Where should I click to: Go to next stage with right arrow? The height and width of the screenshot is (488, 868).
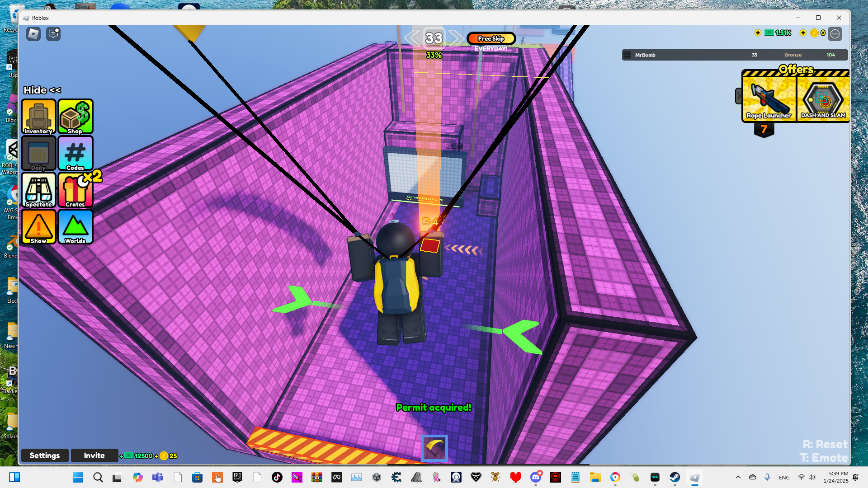point(456,38)
